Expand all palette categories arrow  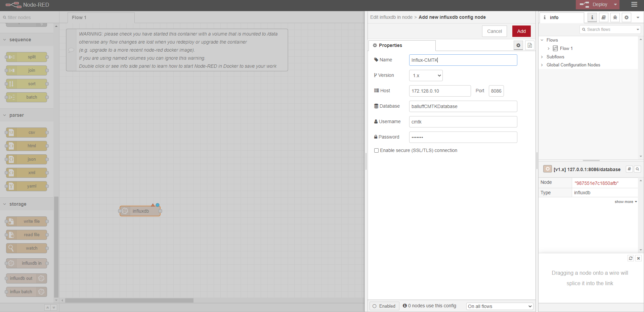coord(54,307)
